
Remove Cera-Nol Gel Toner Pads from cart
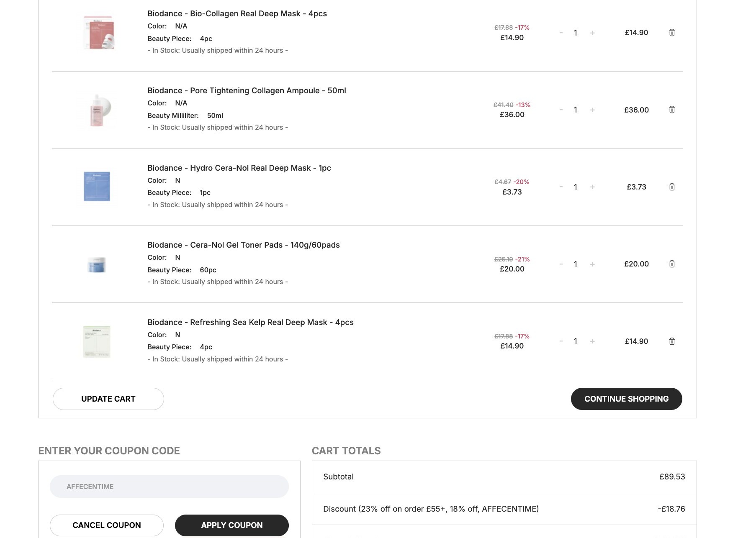click(x=672, y=264)
